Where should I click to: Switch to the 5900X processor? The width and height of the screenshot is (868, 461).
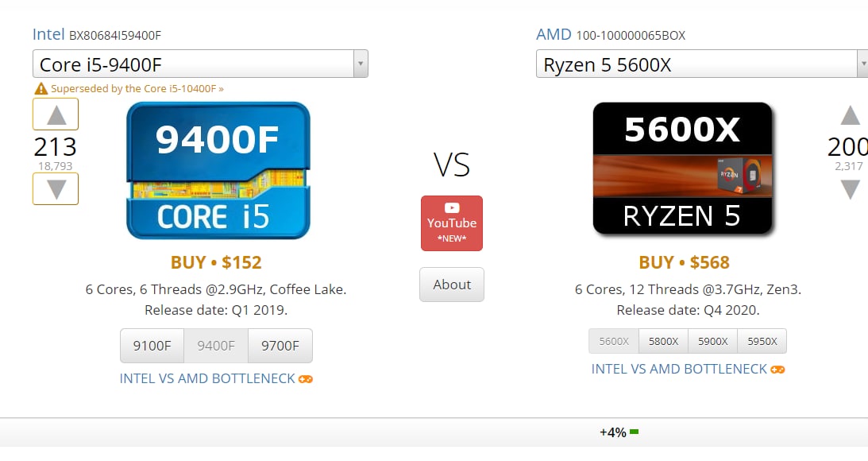pos(712,341)
